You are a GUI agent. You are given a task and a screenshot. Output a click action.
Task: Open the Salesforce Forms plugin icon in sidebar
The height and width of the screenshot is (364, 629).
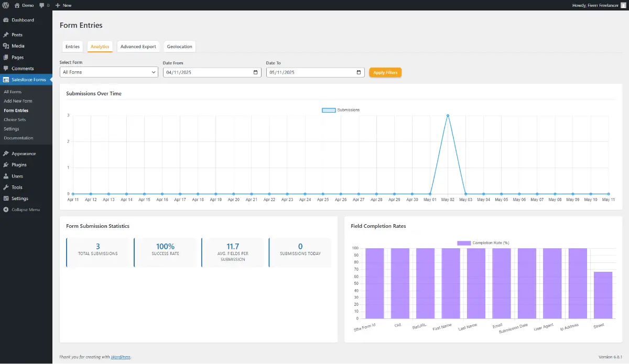(6, 80)
